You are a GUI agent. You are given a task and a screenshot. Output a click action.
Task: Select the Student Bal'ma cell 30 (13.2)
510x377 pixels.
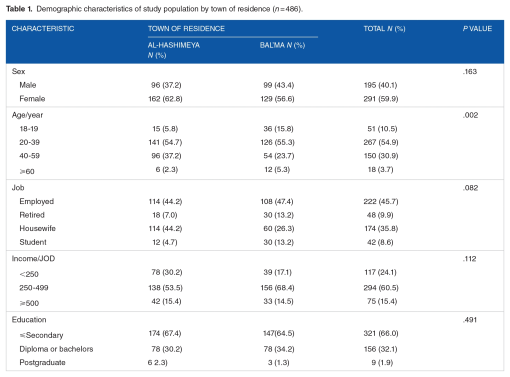click(x=278, y=242)
